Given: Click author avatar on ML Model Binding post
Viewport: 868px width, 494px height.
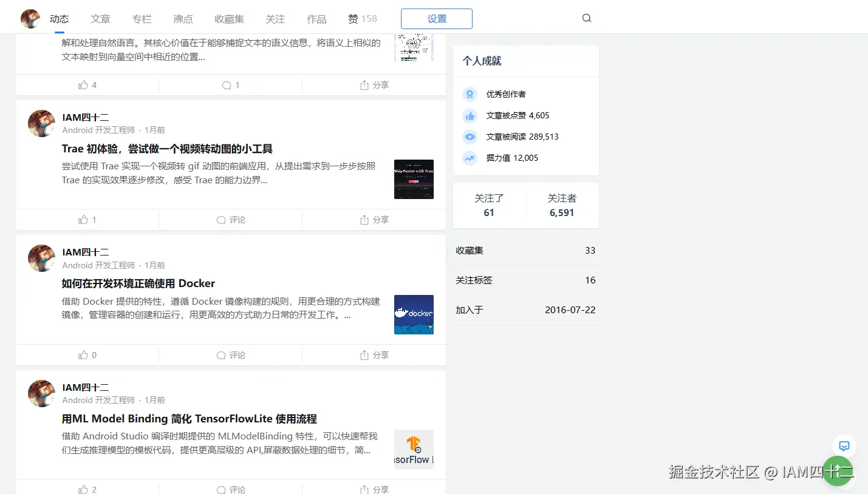Looking at the screenshot, I should click(41, 393).
